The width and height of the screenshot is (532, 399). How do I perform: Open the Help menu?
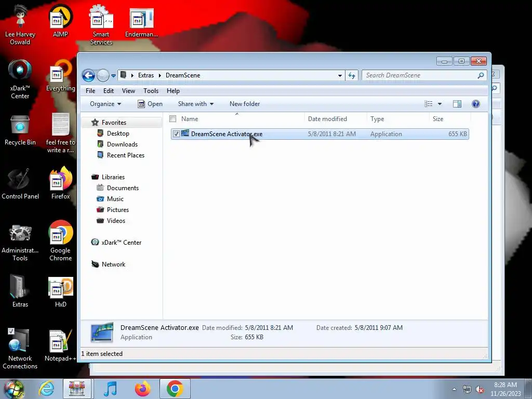pos(173,91)
